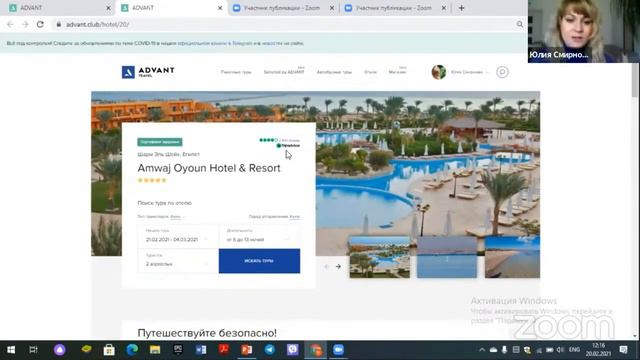Close the last Zoom browser tab

444,8
